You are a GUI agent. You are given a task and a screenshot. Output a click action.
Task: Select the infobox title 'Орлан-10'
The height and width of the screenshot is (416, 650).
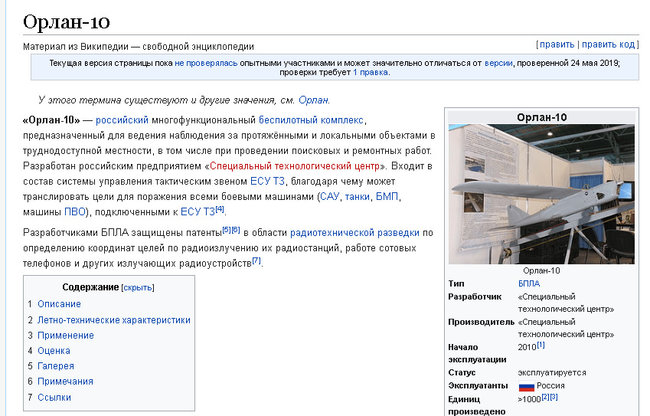(x=541, y=117)
